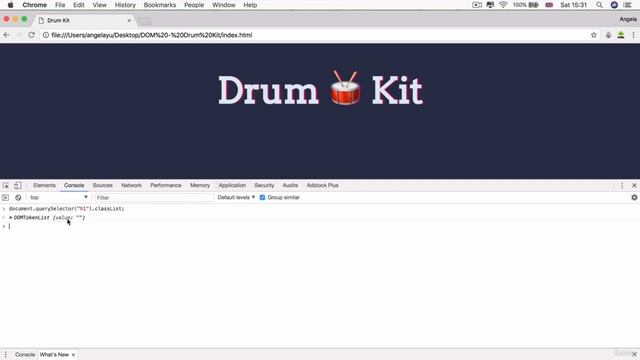Image resolution: width=640 pixels, height=360 pixels.
Task: Switch to the Adblock Plus panel
Action: coord(322,185)
